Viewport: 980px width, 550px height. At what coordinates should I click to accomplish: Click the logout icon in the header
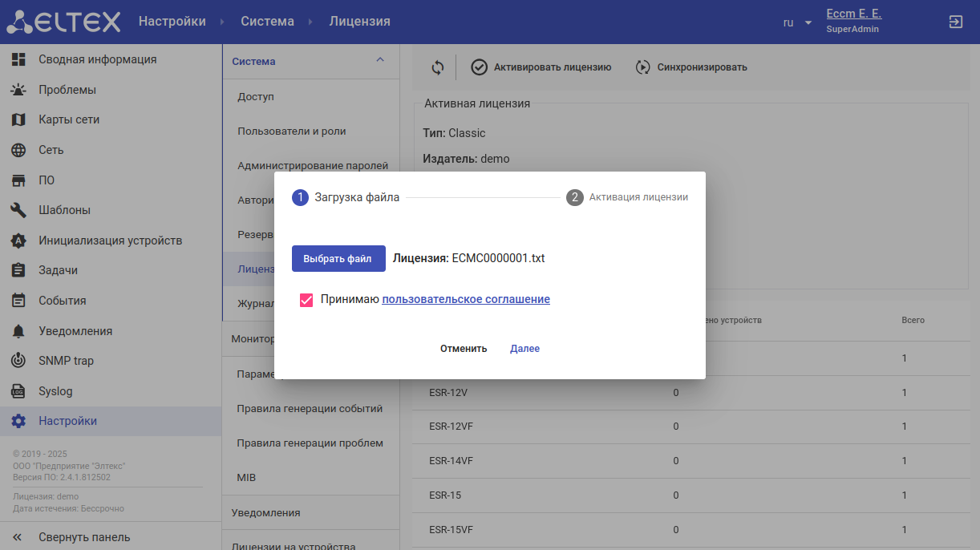pyautogui.click(x=955, y=22)
